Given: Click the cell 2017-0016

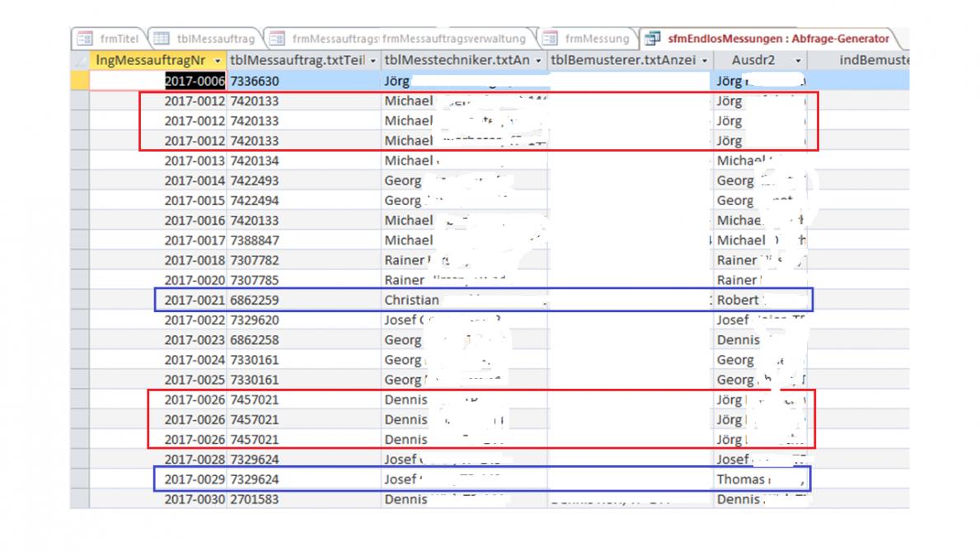Looking at the screenshot, I should tap(158, 221).
